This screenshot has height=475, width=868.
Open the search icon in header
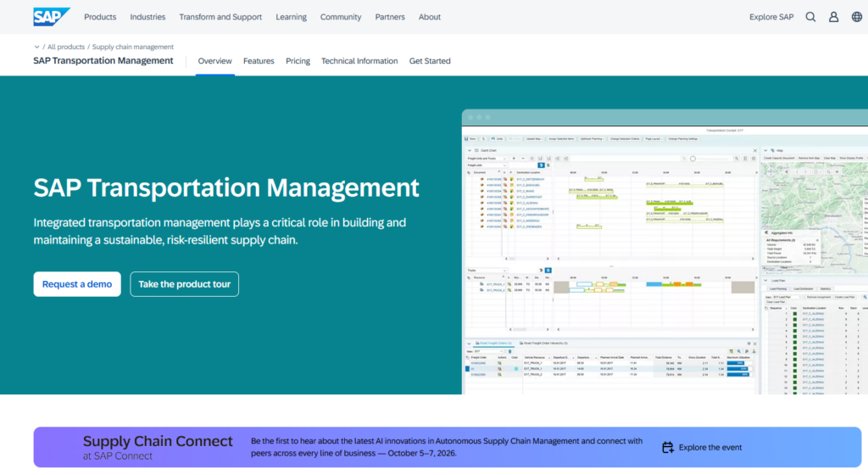pos(810,17)
